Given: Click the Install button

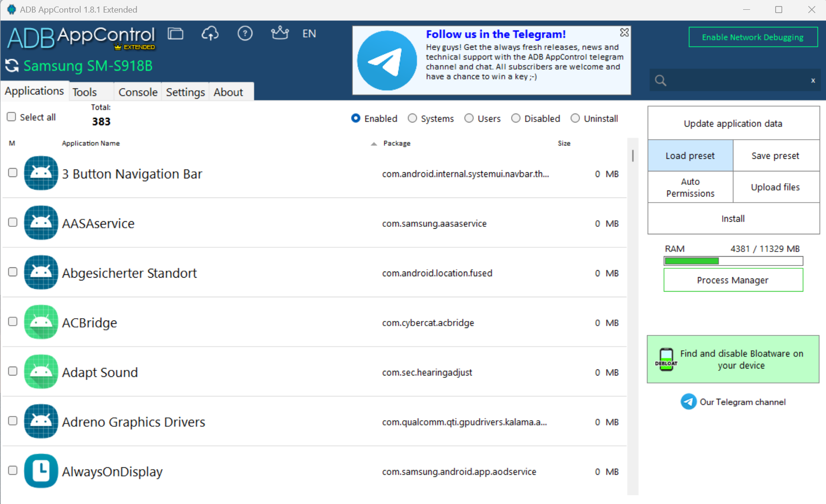Looking at the screenshot, I should pos(733,218).
